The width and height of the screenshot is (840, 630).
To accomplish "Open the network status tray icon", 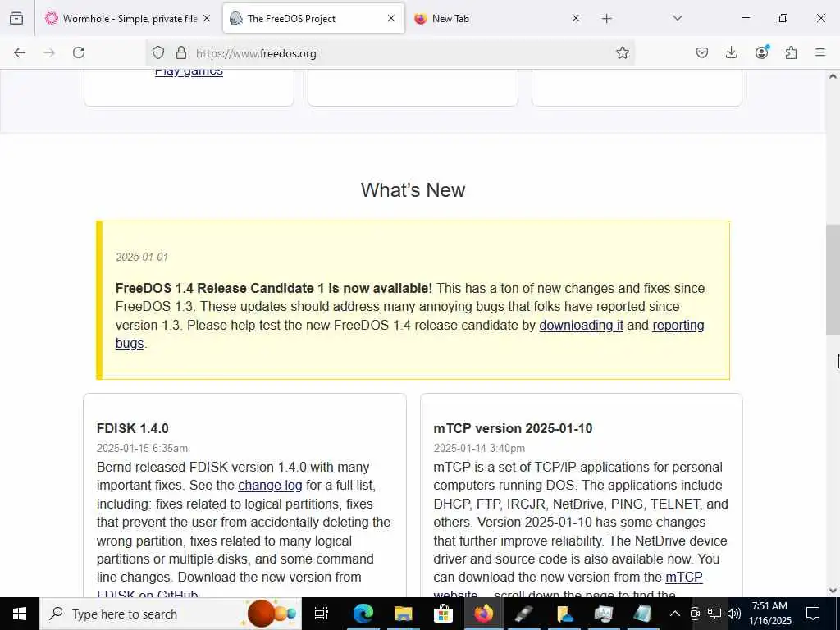I will click(714, 614).
